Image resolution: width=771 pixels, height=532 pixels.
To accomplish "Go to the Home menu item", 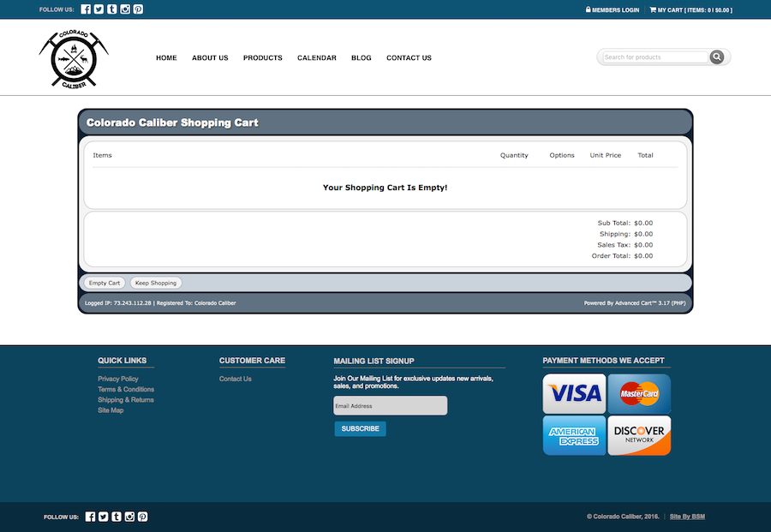I will [166, 58].
